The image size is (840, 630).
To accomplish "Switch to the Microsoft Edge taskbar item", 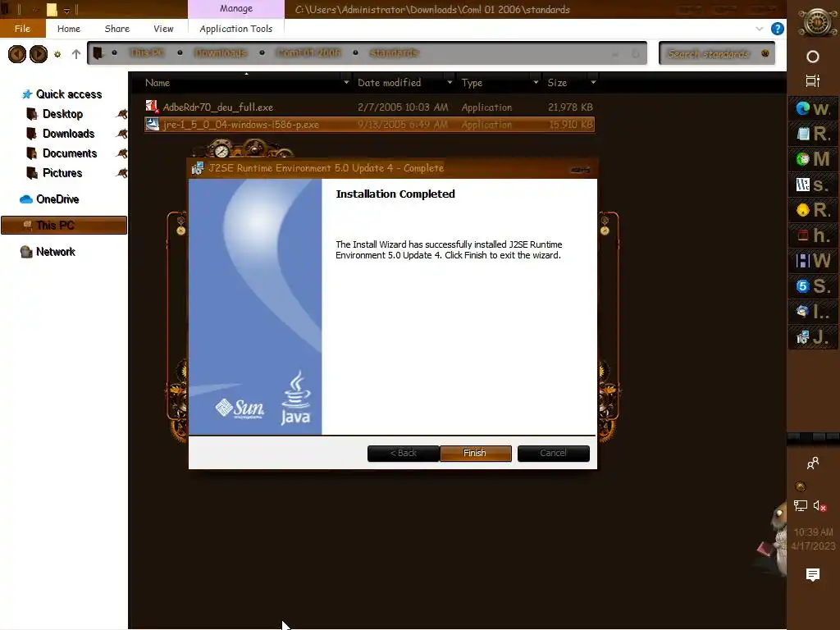I will [x=813, y=109].
